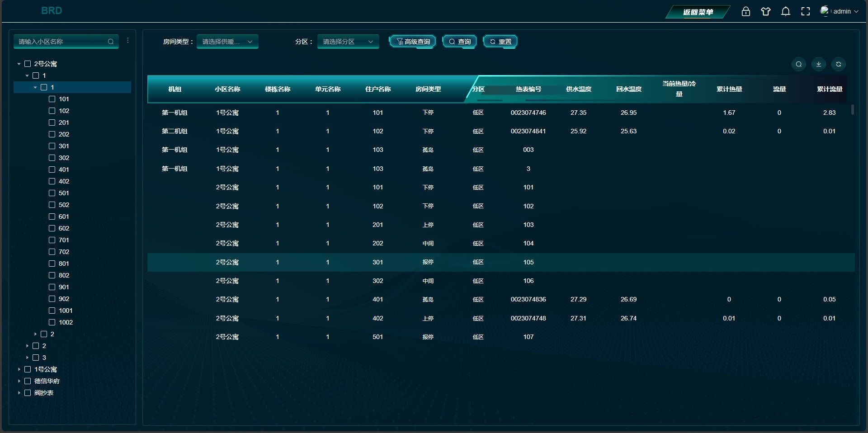The width and height of the screenshot is (868, 433).
Task: Click meter number 0023074746 cell
Action: (x=528, y=113)
